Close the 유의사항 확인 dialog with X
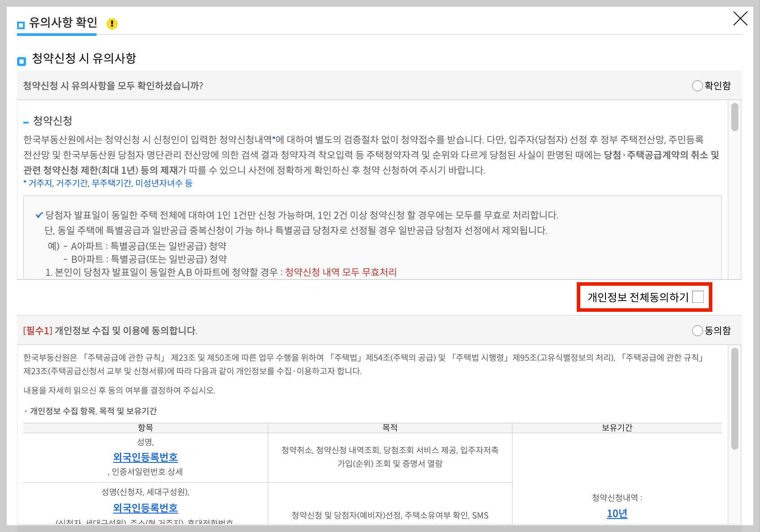 (x=740, y=18)
